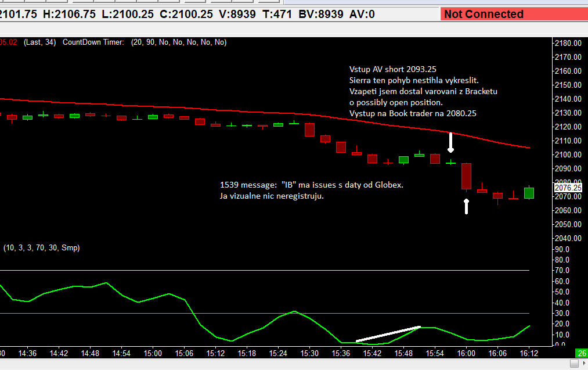The width and height of the screenshot is (588, 370).
Task: Click the CountDown Timer study label
Action: coord(93,42)
